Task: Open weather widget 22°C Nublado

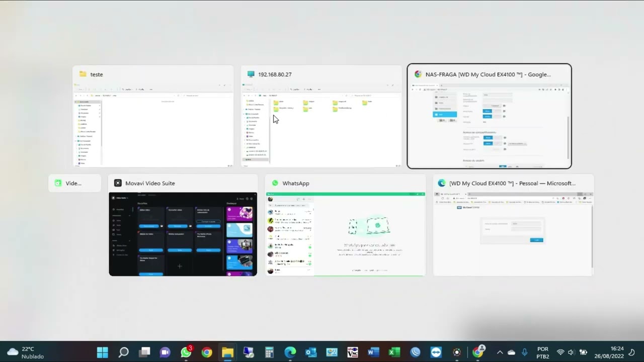Action: [26, 352]
